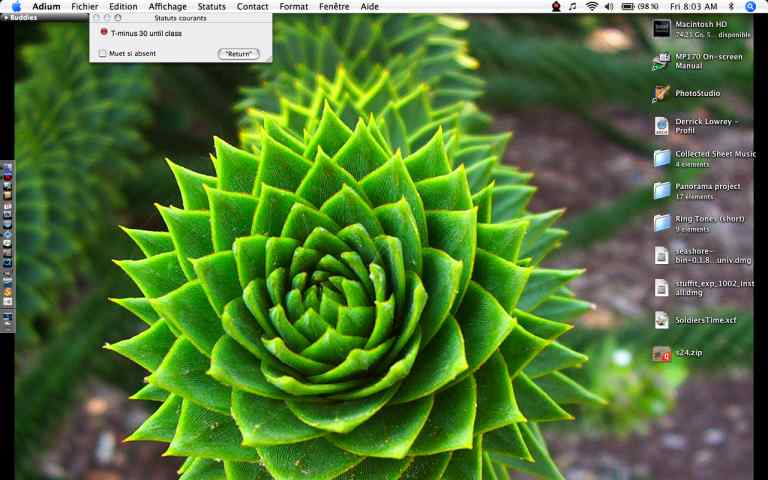Viewport: 768px width, 480px height.
Task: Click the Return button
Action: click(239, 54)
